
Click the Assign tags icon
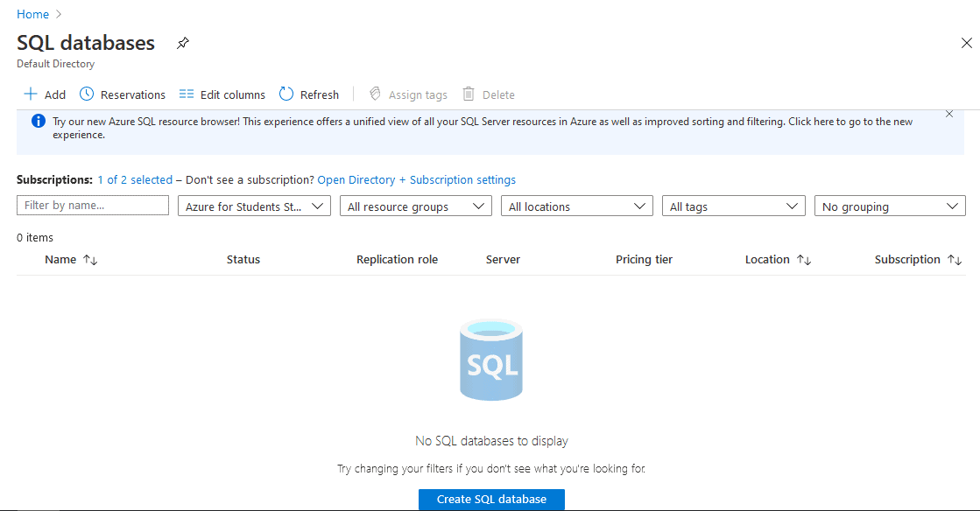pos(408,94)
